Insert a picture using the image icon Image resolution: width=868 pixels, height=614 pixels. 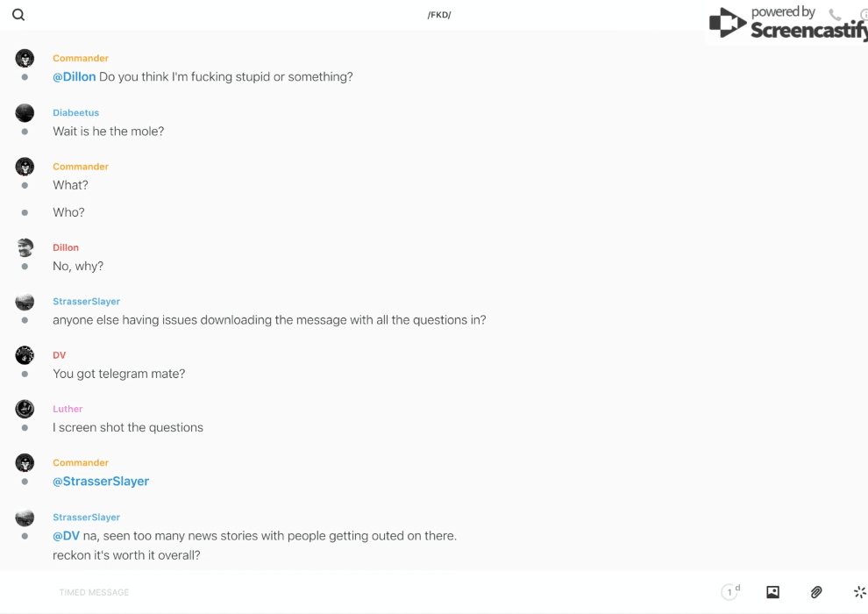772,592
